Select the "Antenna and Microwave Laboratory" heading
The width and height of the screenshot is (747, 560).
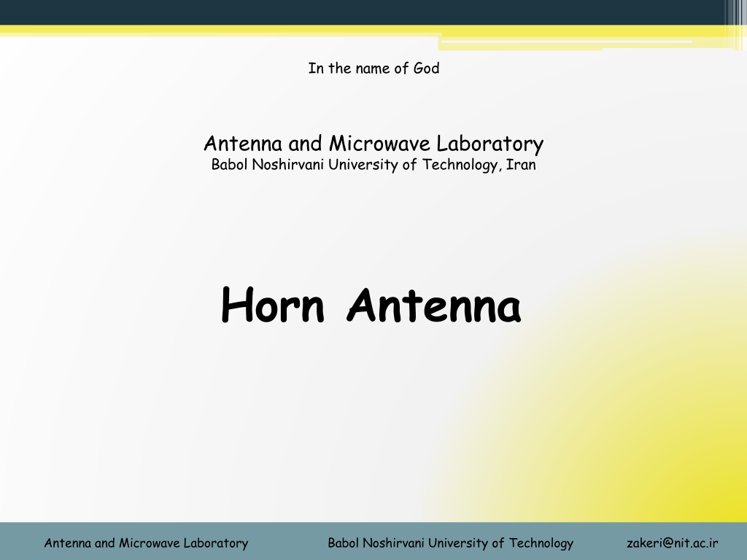(x=373, y=144)
